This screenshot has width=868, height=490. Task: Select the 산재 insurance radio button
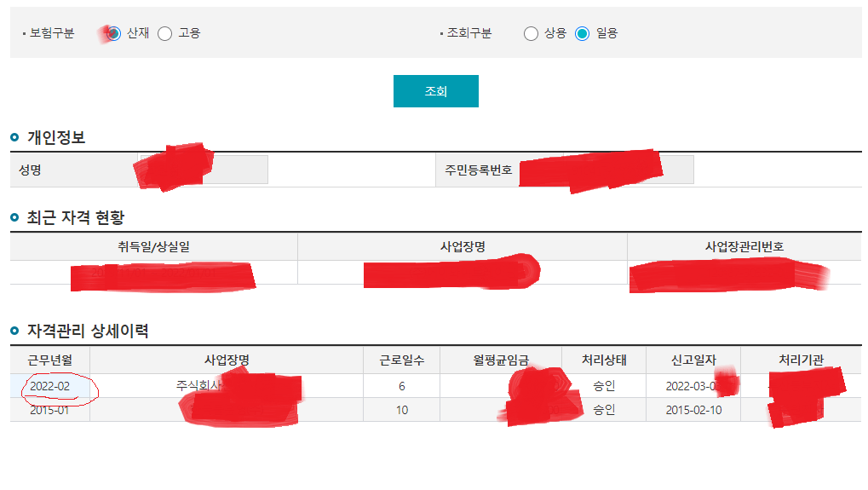(113, 33)
